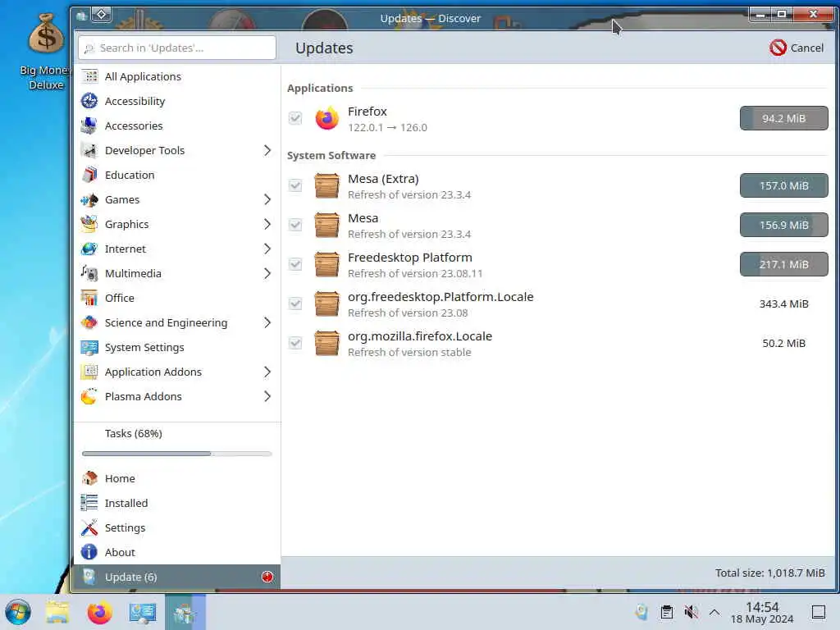Open the Start menu orb

[x=18, y=612]
